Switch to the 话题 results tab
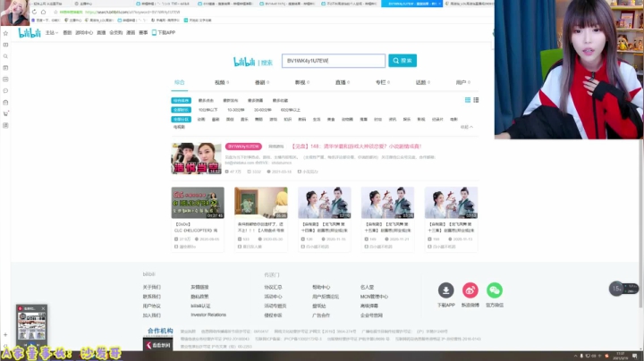 tap(422, 82)
